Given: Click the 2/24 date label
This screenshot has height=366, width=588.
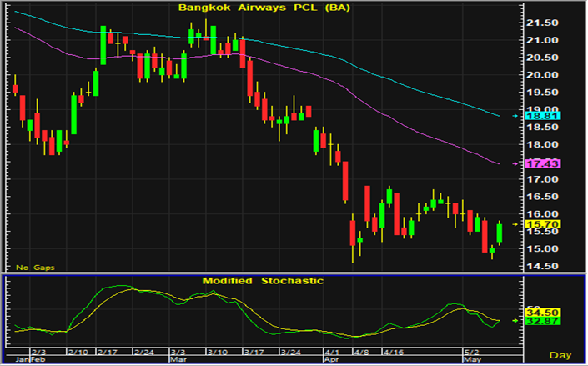Looking at the screenshot, I should [143, 353].
